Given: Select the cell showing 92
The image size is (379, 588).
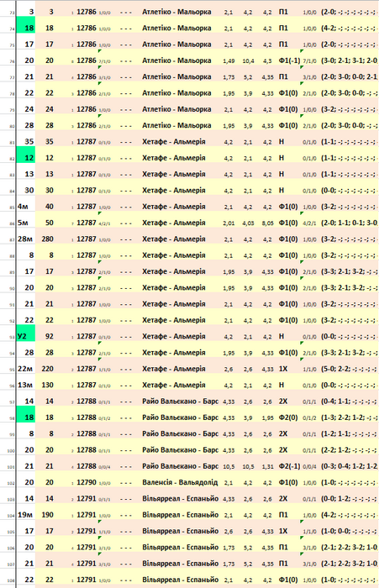Looking at the screenshot, I should (47, 336).
